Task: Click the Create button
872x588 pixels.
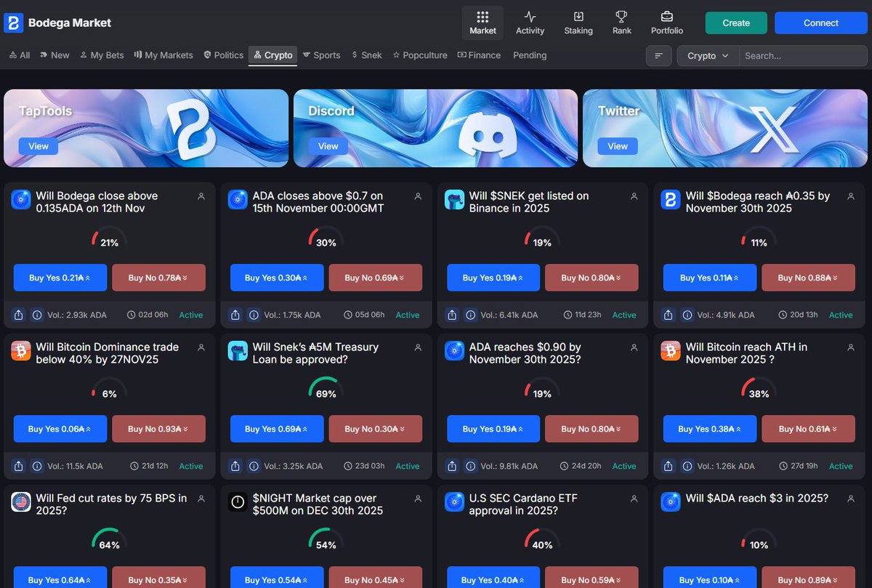Action: [735, 23]
